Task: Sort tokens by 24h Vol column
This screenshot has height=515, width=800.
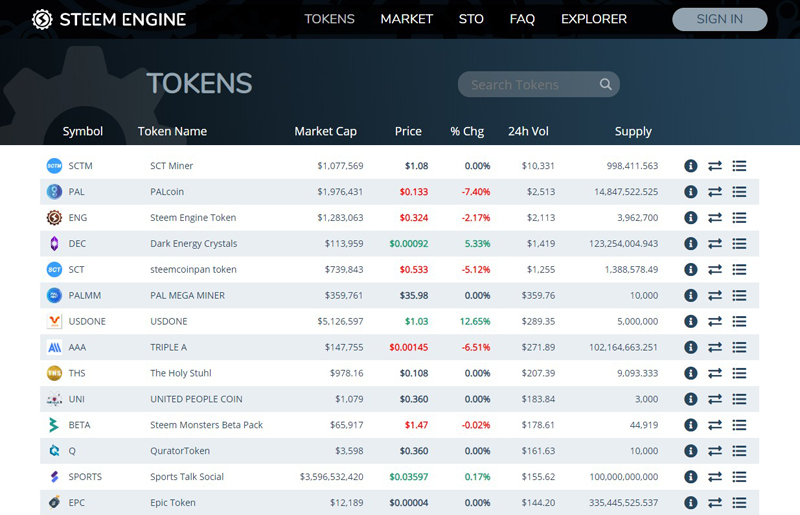Action: tap(528, 131)
